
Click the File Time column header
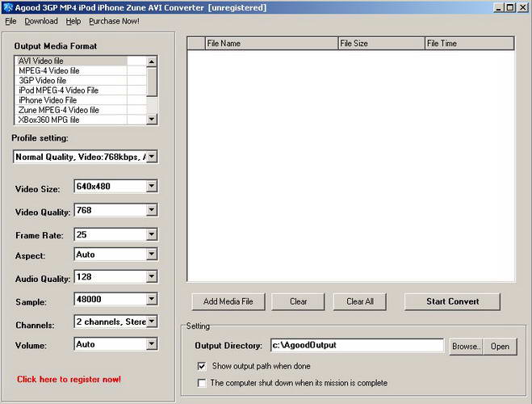pos(470,44)
